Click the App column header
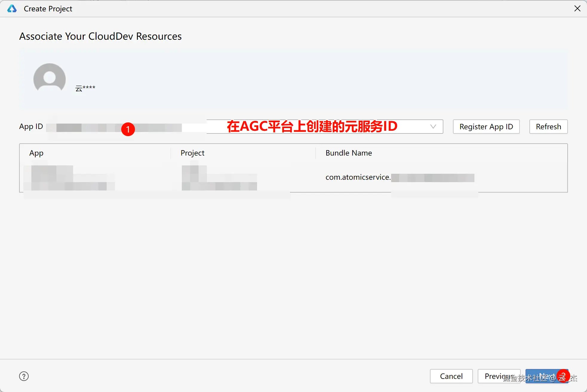The image size is (587, 392). coord(36,153)
